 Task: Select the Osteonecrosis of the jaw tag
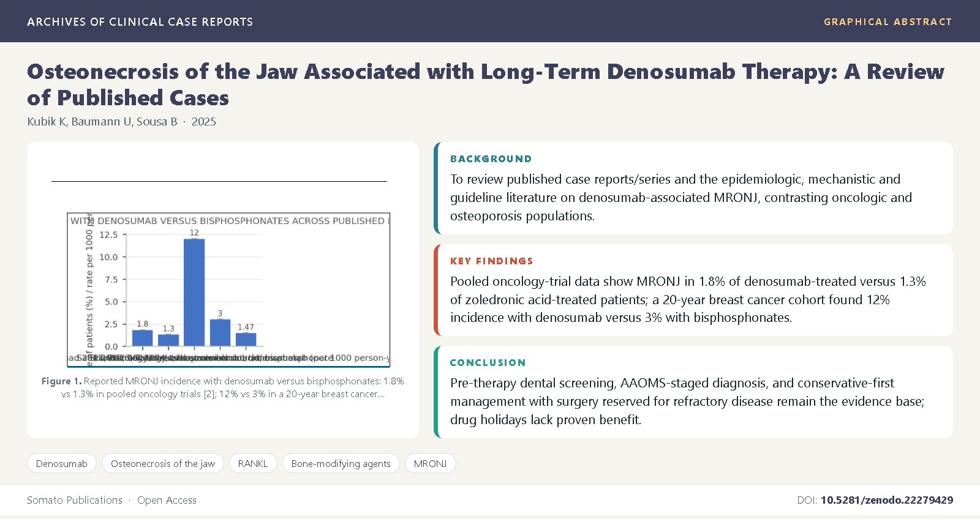pos(163,463)
